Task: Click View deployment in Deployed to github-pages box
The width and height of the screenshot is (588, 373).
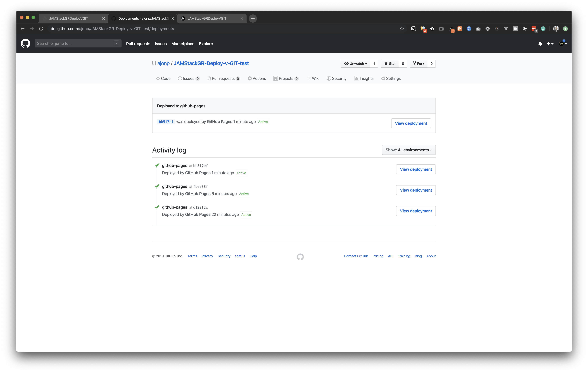Action: tap(411, 123)
